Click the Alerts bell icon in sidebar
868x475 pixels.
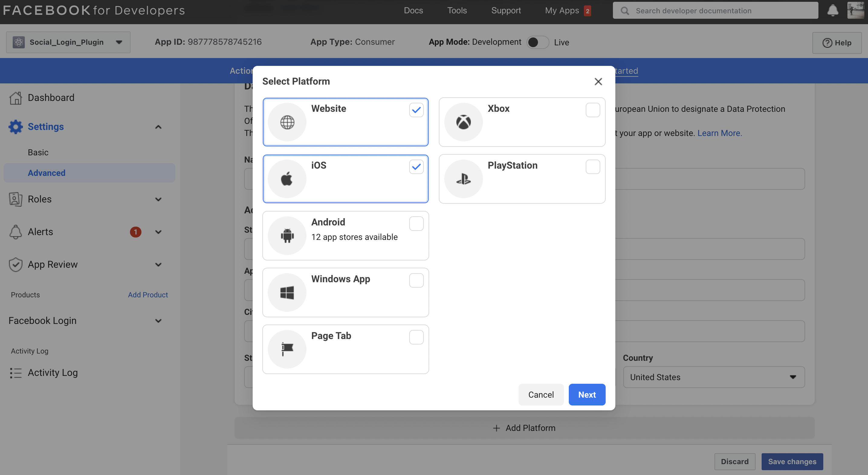tap(15, 232)
